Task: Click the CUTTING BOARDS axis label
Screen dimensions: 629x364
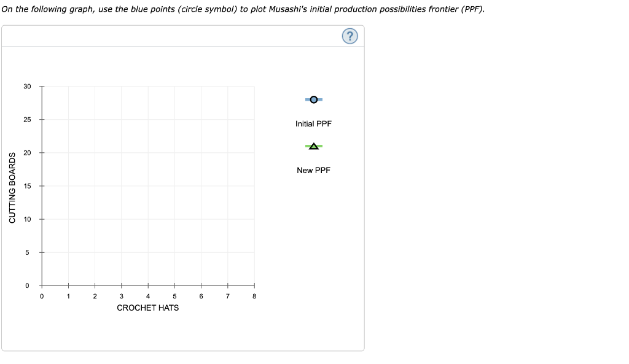Action: click(13, 185)
